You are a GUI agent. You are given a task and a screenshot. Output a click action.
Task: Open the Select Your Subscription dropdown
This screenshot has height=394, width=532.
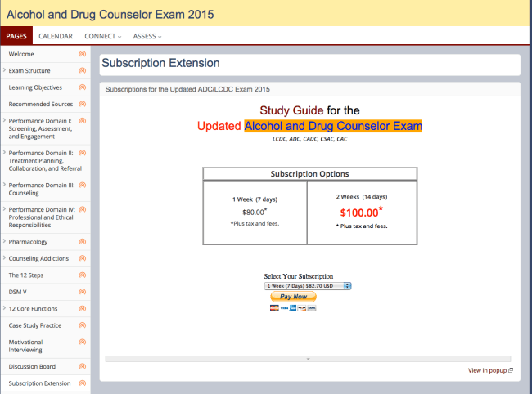point(307,286)
